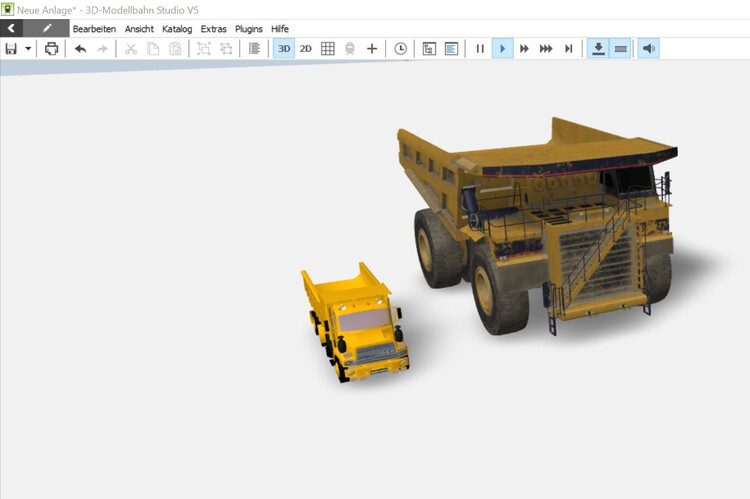Viewport: 750px width, 499px height.
Task: Undo the last action
Action: click(x=80, y=48)
